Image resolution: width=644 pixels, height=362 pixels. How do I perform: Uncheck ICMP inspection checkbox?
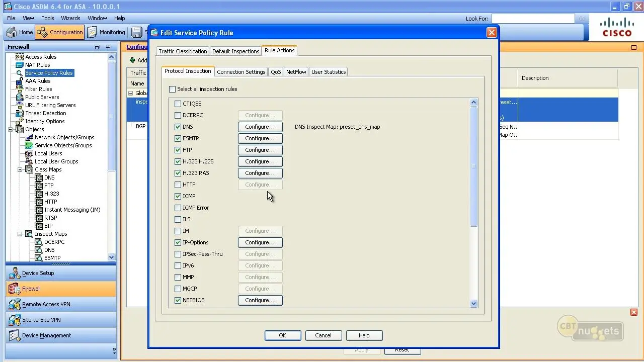(178, 196)
